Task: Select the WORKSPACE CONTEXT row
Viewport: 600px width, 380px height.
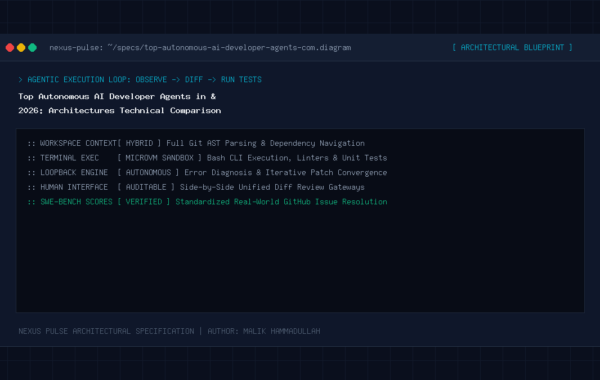Action: click(x=196, y=143)
